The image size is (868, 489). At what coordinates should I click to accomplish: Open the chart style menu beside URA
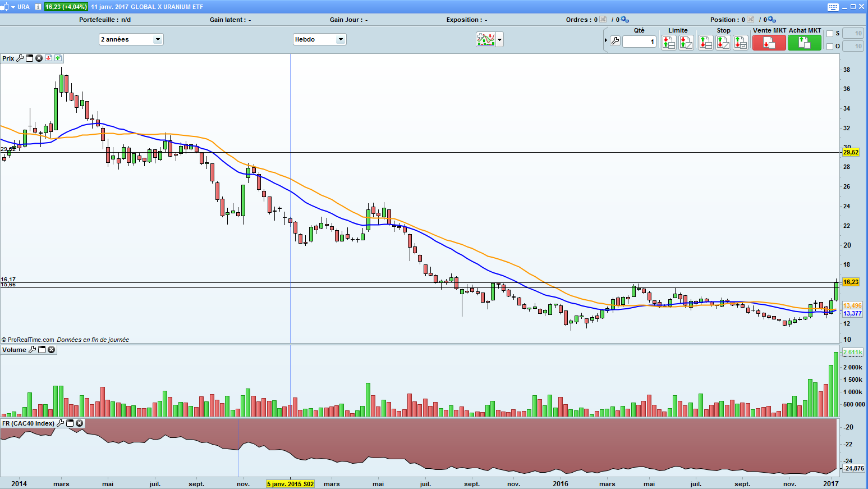click(7, 7)
